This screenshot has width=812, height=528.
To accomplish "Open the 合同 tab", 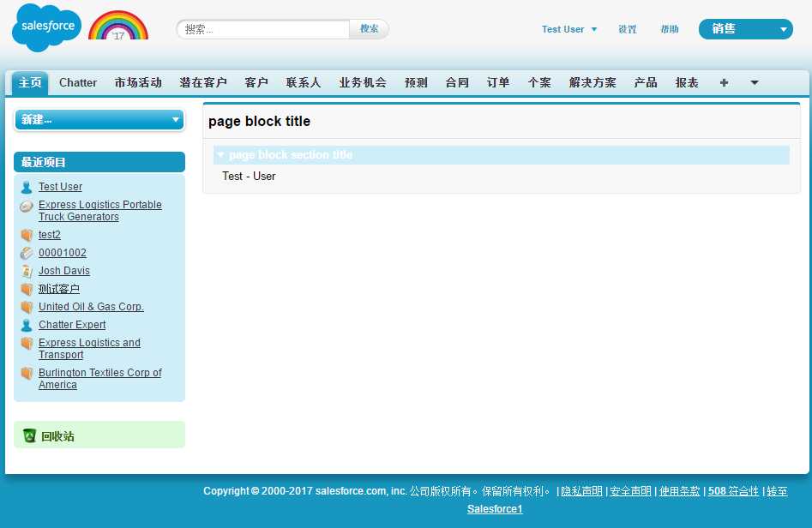I will [x=457, y=83].
